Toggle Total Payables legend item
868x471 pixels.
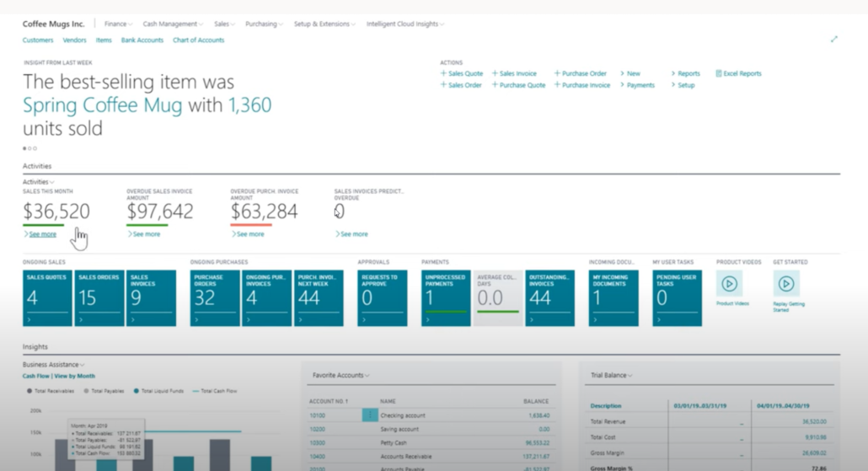click(104, 391)
